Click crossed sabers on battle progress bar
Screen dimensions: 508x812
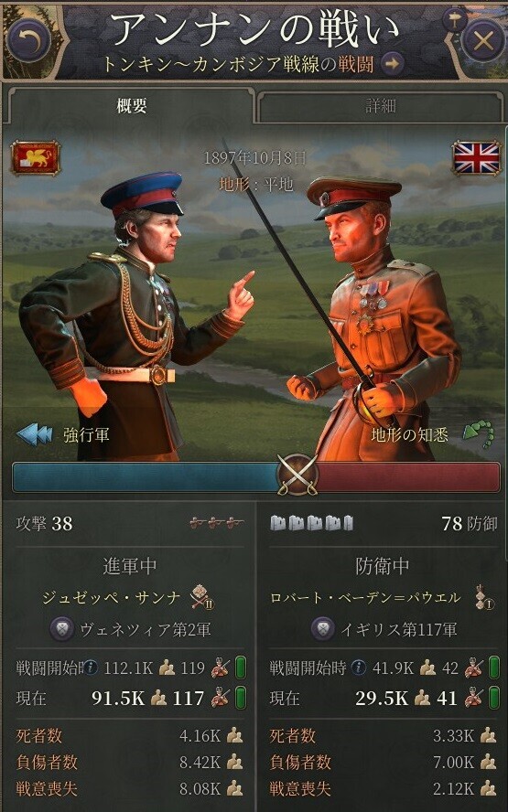tap(297, 475)
